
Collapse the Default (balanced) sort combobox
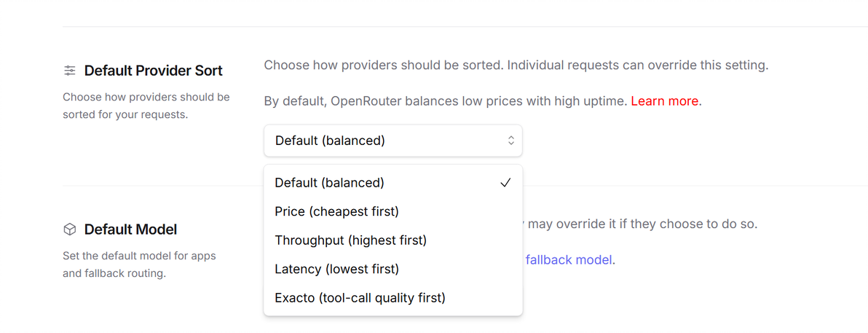393,141
